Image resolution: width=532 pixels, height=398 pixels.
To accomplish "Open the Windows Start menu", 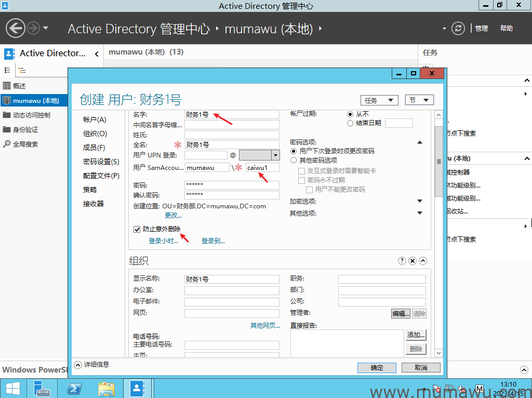I will [x=12, y=389].
